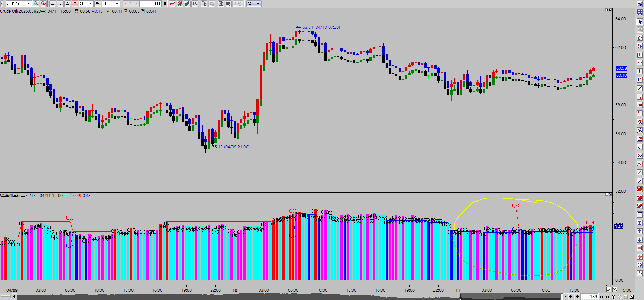
Task: Click the horizontal line drawing tool
Action: click(x=640, y=63)
